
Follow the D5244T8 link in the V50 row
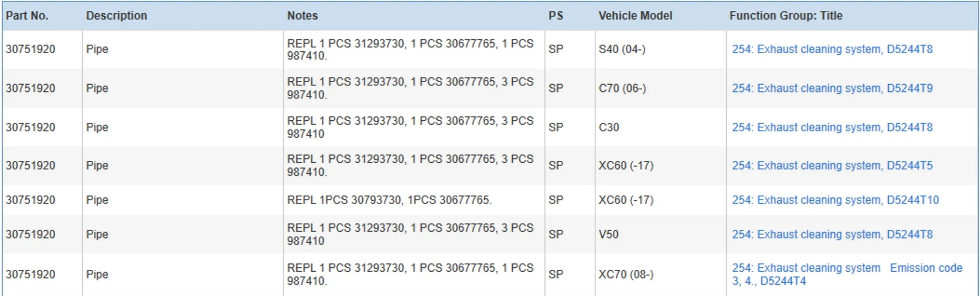(x=832, y=234)
